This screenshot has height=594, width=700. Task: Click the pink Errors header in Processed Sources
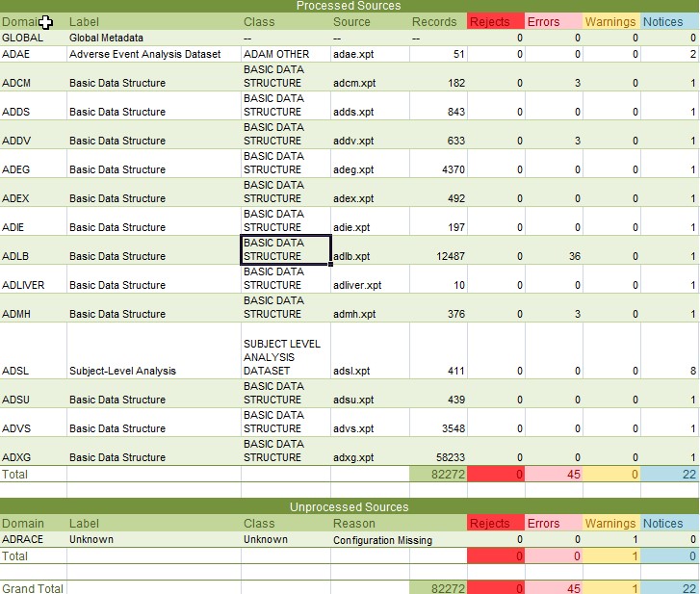554,21
